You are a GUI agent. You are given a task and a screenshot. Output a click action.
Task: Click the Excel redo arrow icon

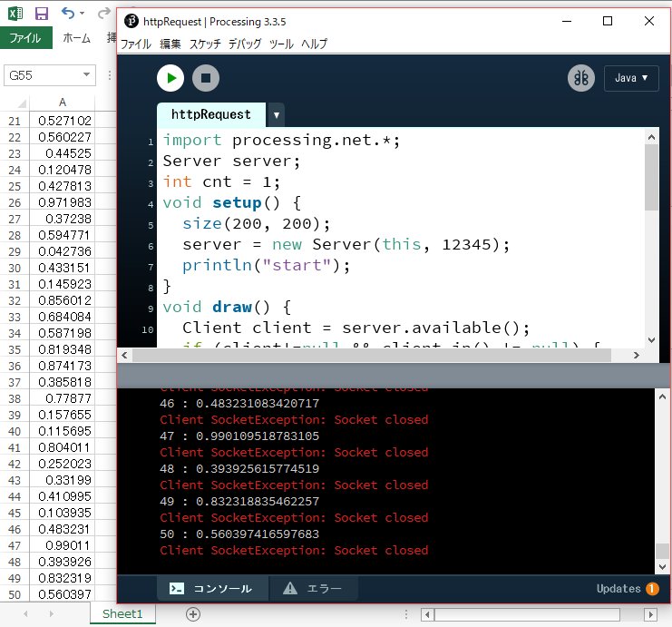point(104,14)
